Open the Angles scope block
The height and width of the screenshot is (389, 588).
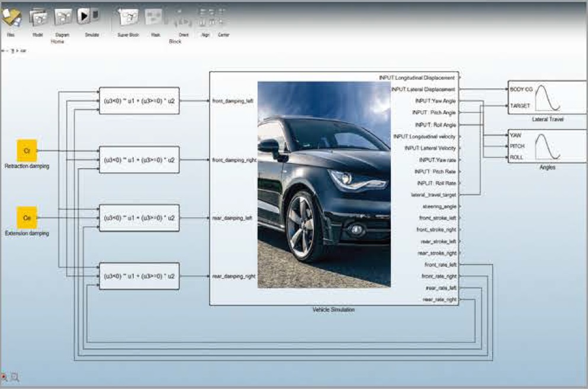547,146
